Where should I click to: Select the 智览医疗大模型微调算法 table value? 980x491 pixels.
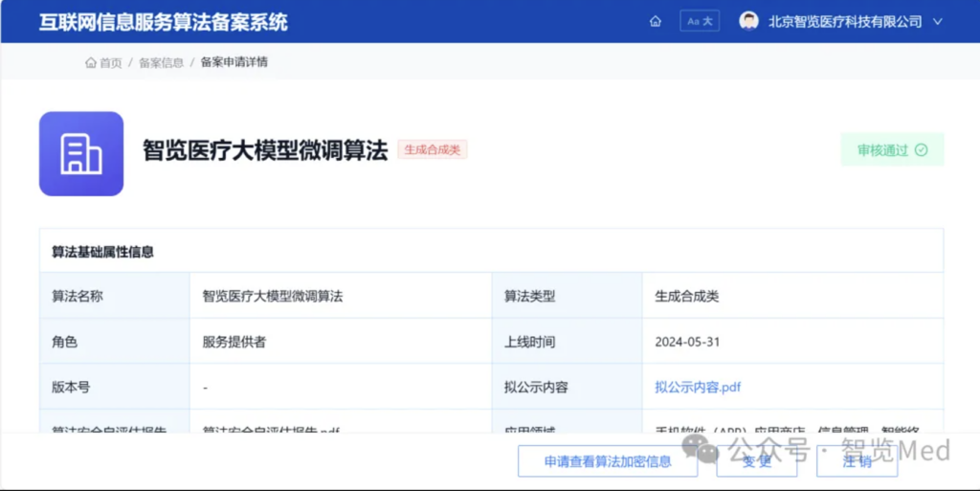[x=273, y=296]
